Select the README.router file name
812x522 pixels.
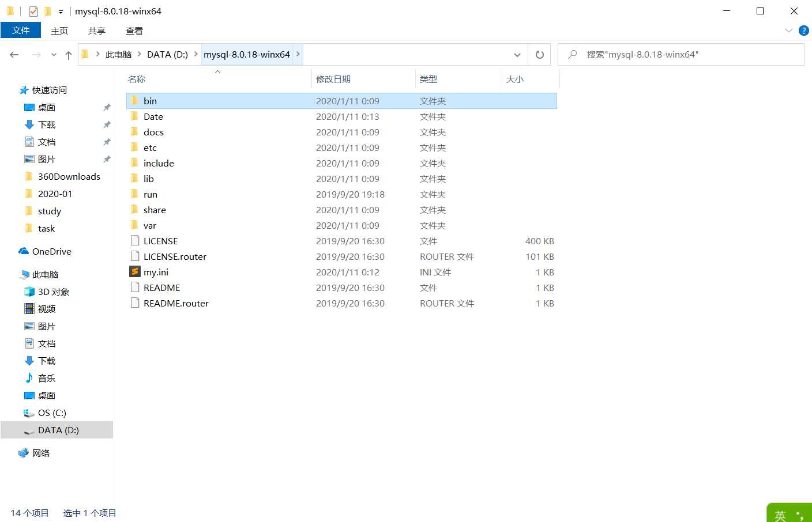point(176,303)
